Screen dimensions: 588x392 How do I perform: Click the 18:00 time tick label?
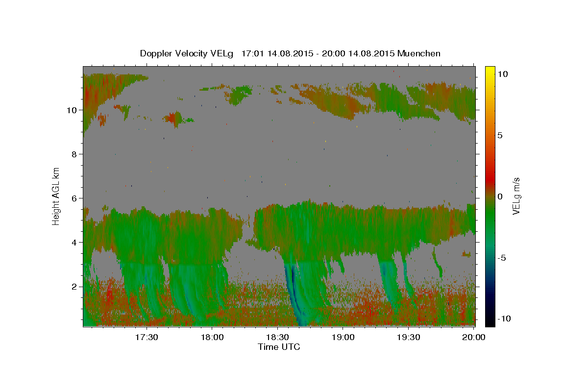point(212,337)
